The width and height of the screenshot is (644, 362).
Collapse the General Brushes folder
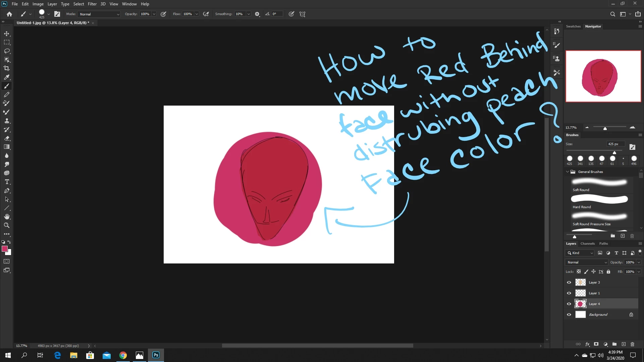[x=568, y=172]
